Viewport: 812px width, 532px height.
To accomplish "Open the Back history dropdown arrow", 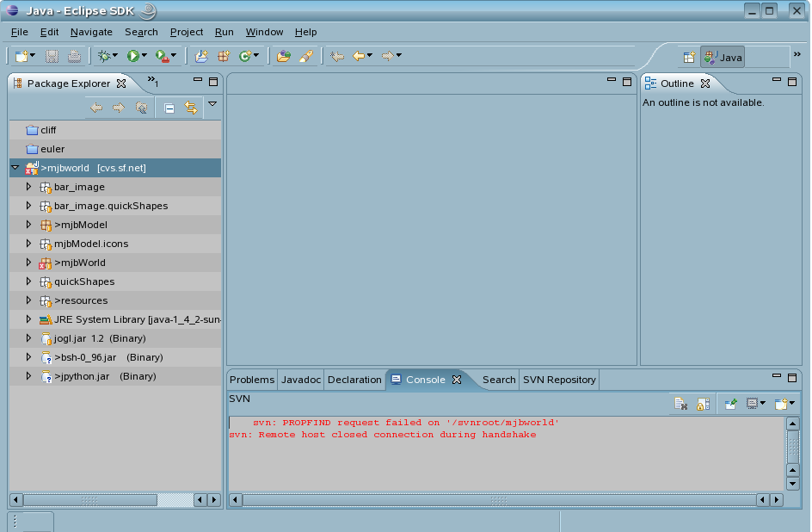I will coord(369,55).
